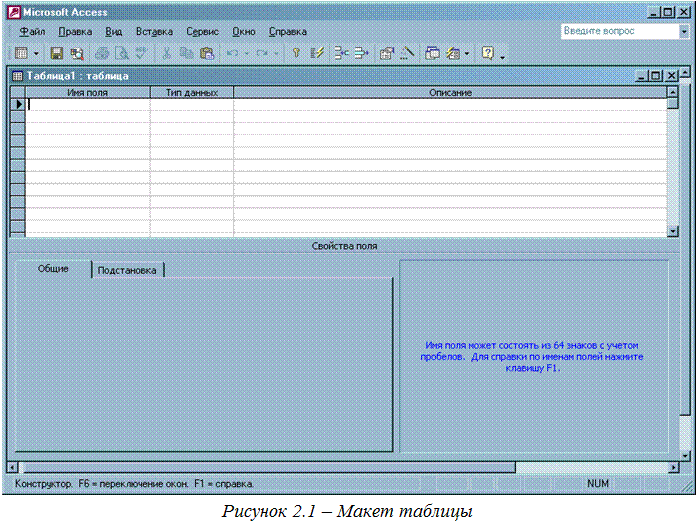Click the Insert Rows icon

[x=341, y=54]
